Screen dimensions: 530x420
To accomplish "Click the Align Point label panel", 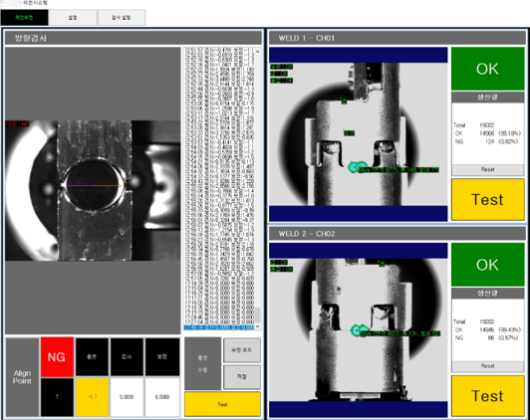I will point(22,377).
